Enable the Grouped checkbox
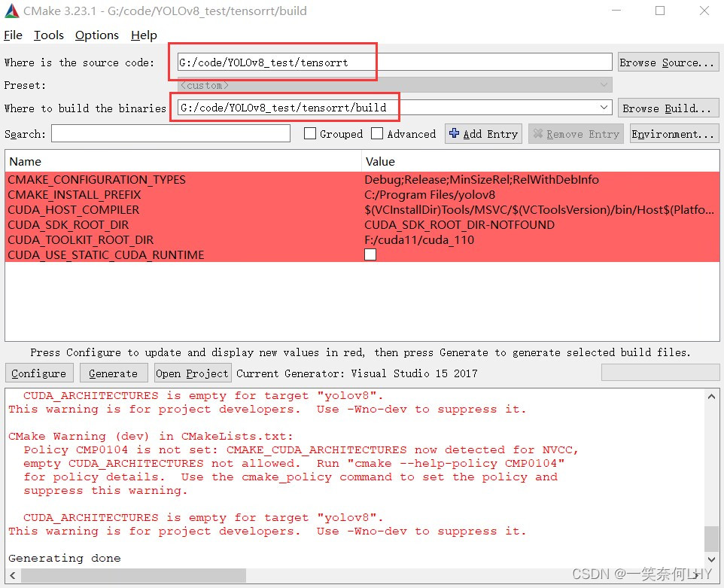 (309, 133)
